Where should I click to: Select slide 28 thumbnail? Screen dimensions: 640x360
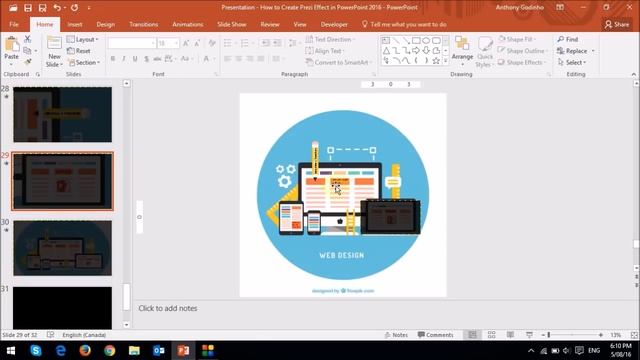(x=62, y=115)
